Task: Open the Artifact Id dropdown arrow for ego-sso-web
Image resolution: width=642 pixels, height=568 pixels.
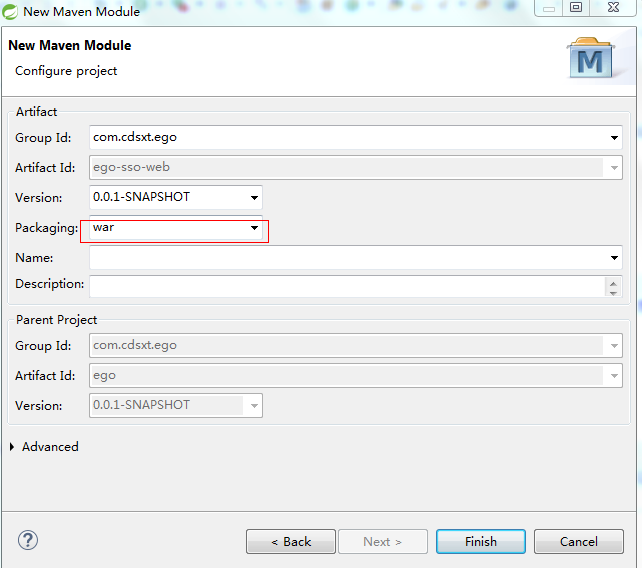Action: tap(614, 167)
